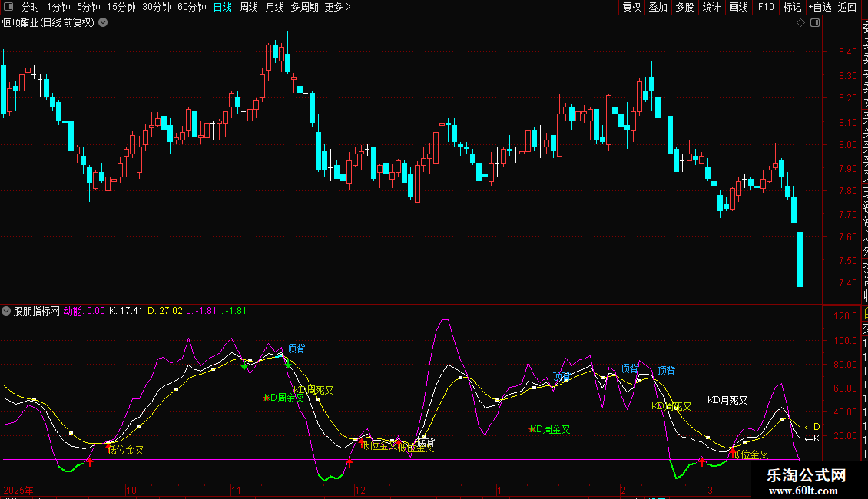
Task: Click the 低位金叉 label near October
Action: pos(126,451)
